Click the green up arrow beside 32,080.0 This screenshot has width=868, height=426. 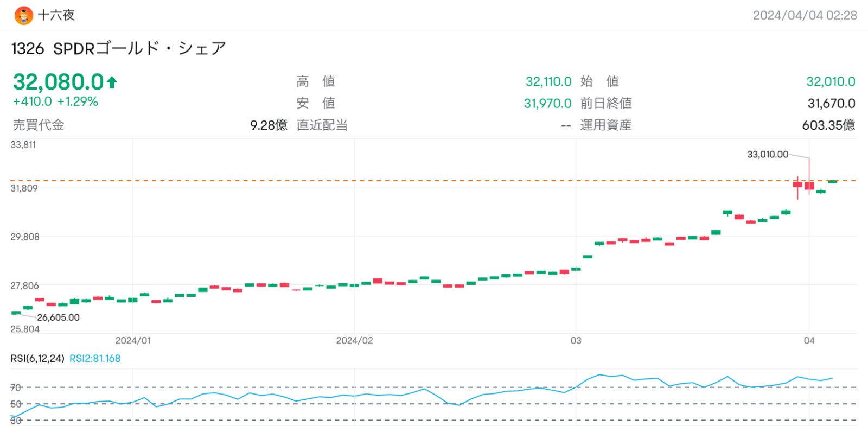tap(112, 82)
